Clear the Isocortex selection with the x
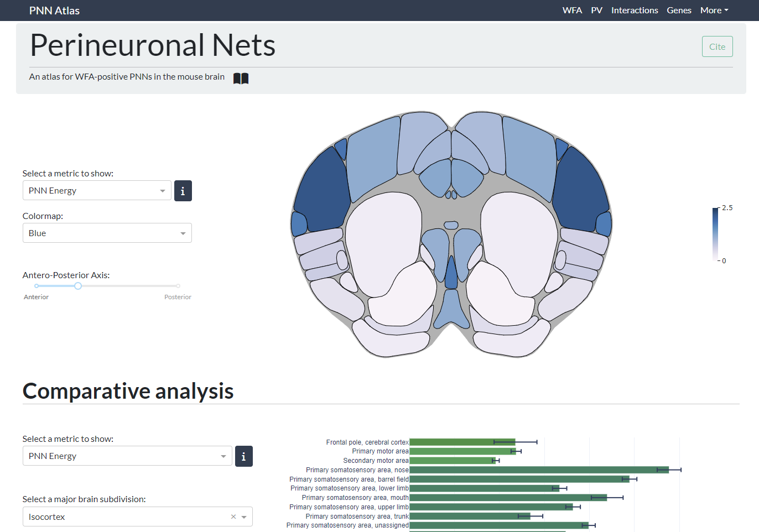 click(233, 517)
